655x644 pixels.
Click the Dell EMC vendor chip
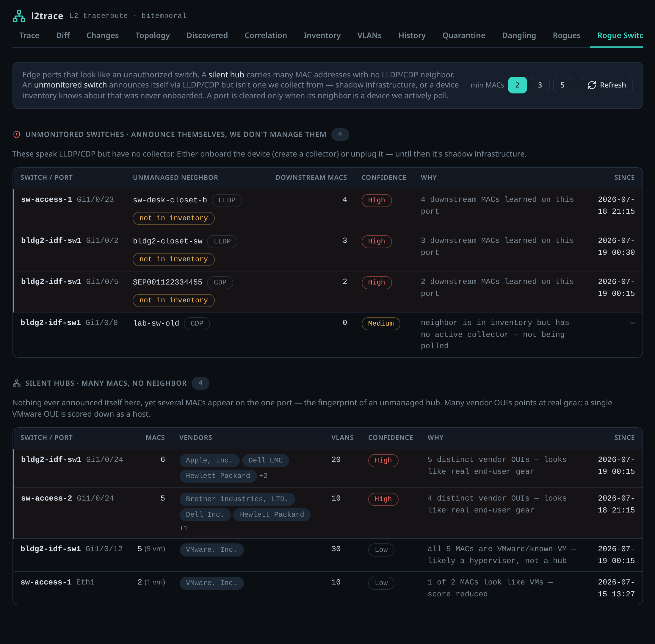pyautogui.click(x=266, y=461)
